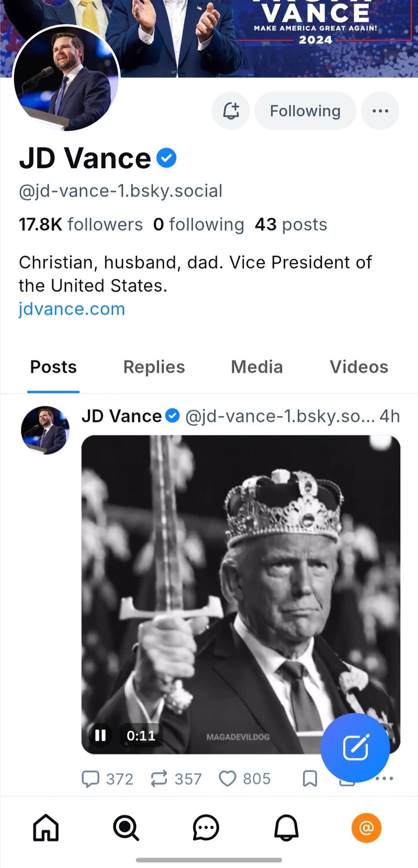
Task: Switch to the Media tab
Action: pyautogui.click(x=257, y=367)
